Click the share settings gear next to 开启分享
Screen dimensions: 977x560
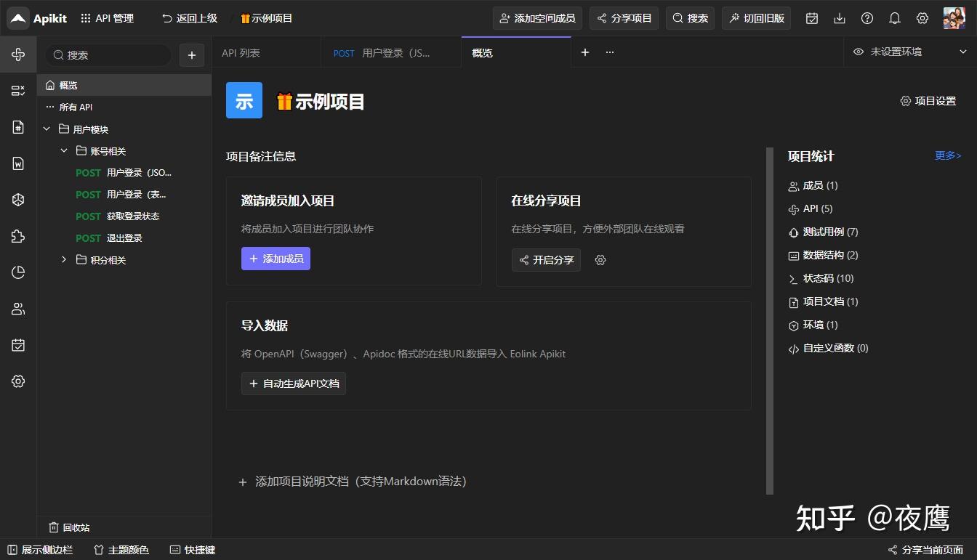pos(600,259)
